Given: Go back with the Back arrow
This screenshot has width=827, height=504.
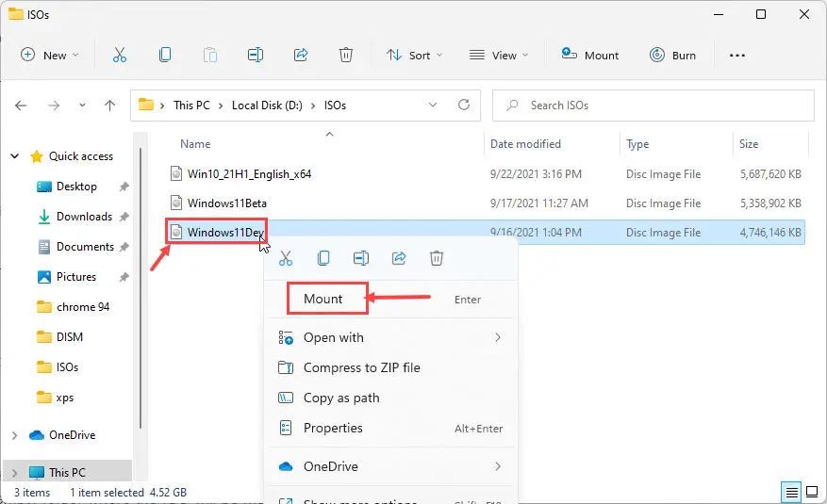Looking at the screenshot, I should coord(21,106).
